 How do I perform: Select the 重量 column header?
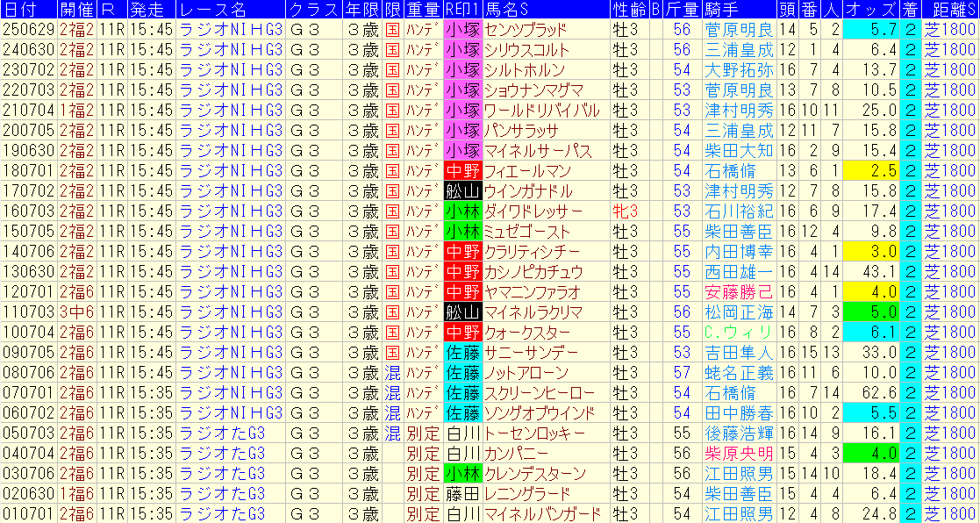[423, 9]
